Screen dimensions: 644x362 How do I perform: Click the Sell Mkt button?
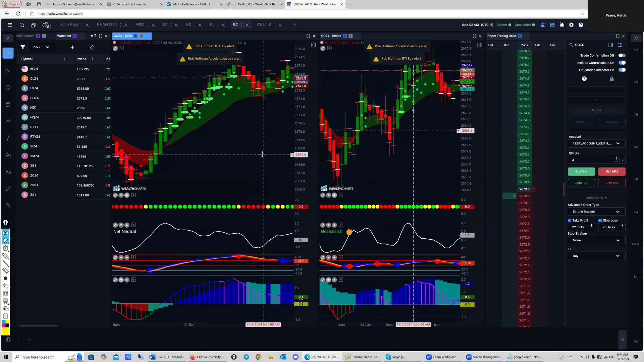612,171
